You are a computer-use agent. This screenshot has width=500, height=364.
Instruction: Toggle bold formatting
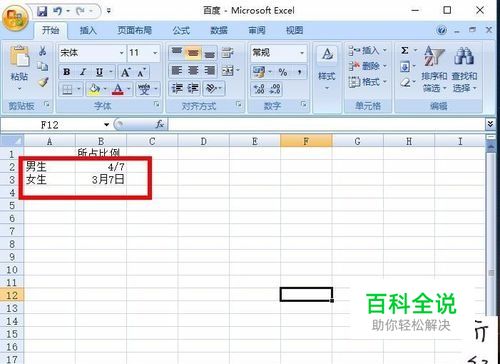[x=67, y=72]
